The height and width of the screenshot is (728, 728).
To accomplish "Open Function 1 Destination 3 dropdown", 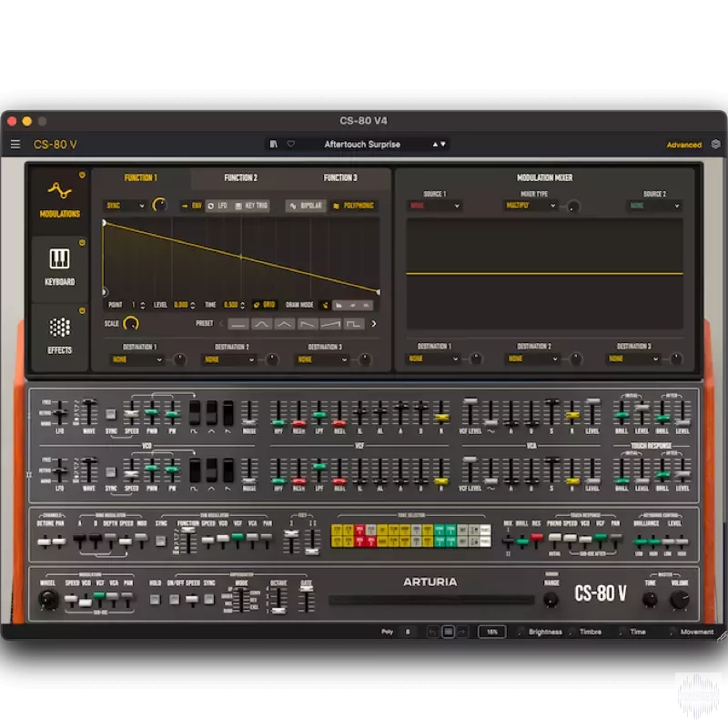I will coord(322,359).
